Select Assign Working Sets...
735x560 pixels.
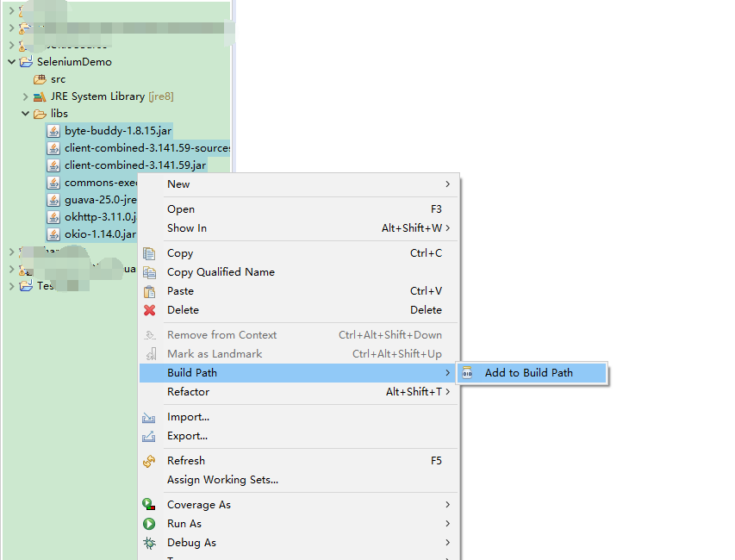(299, 480)
